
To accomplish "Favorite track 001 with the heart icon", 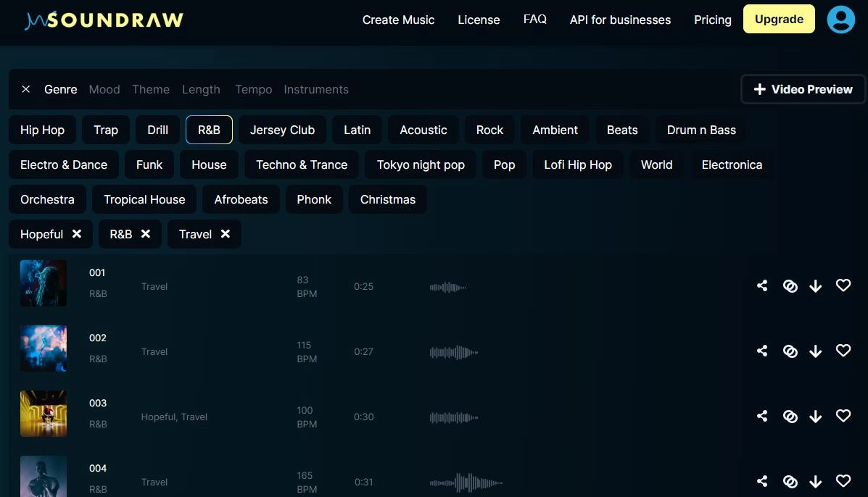I will point(843,286).
